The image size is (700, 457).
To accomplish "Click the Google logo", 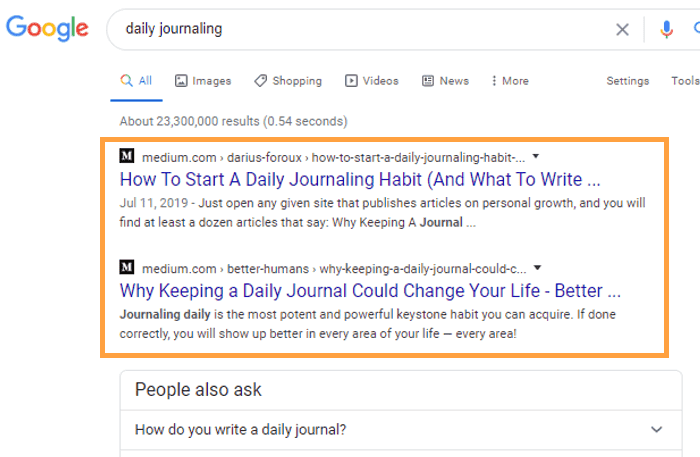I will [x=48, y=28].
